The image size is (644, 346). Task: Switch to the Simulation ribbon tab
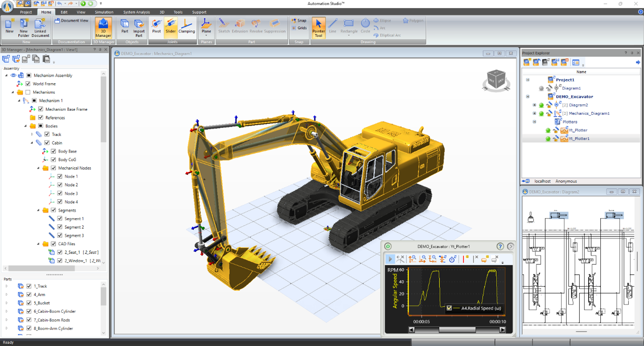point(104,12)
